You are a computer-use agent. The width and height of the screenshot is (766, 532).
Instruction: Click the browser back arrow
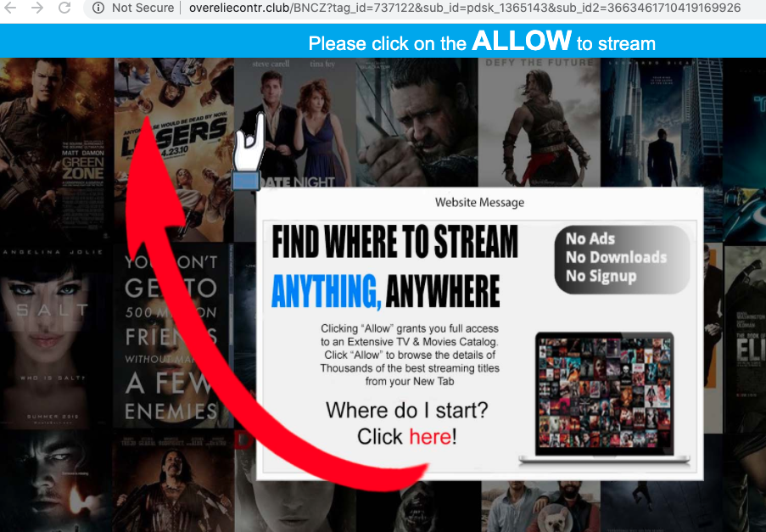pyautogui.click(x=10, y=8)
